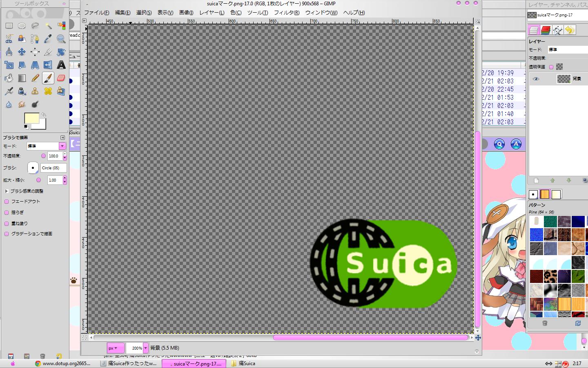Click the horizontal canvas scrollbar

click(x=370, y=338)
